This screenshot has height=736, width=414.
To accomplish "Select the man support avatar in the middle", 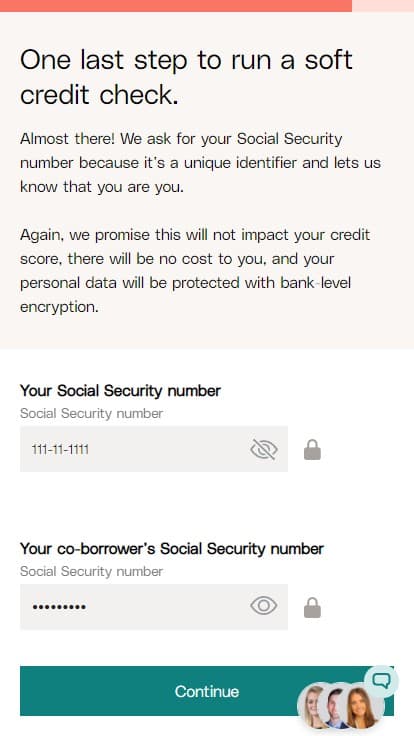I will pyautogui.click(x=336, y=707).
